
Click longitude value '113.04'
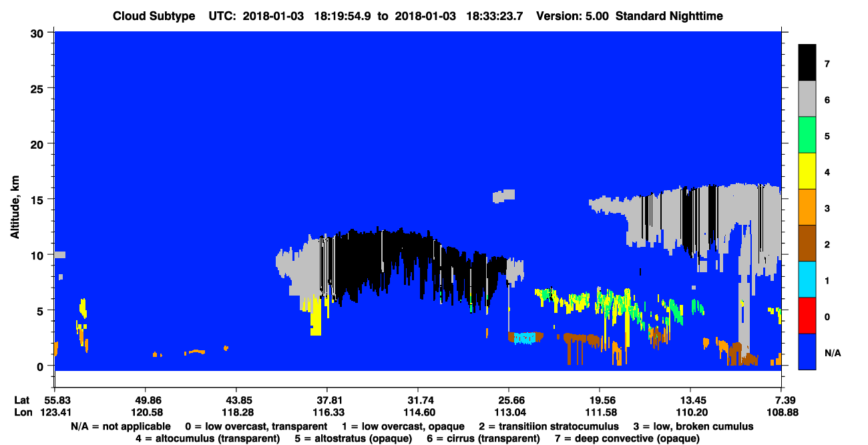[509, 412]
